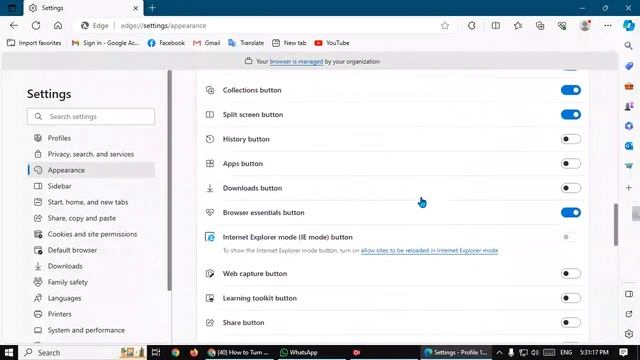Open Sidebar settings section

(91, 186)
